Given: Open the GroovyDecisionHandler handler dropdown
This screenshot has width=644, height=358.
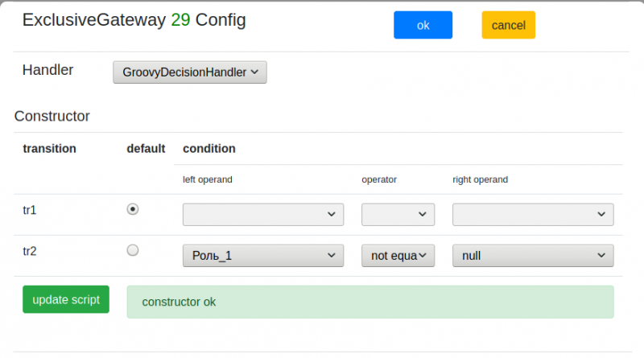Looking at the screenshot, I should (x=190, y=72).
